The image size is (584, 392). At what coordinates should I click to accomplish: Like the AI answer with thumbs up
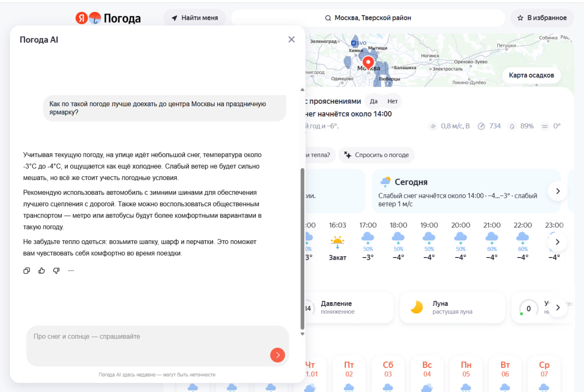coord(42,271)
